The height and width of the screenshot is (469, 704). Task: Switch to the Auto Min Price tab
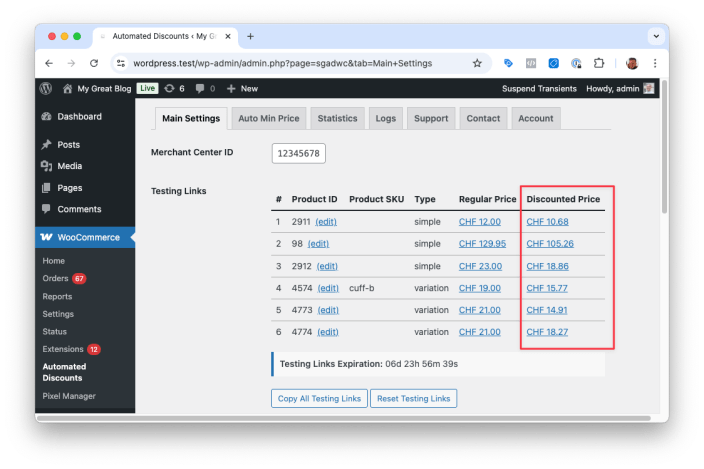pos(268,118)
